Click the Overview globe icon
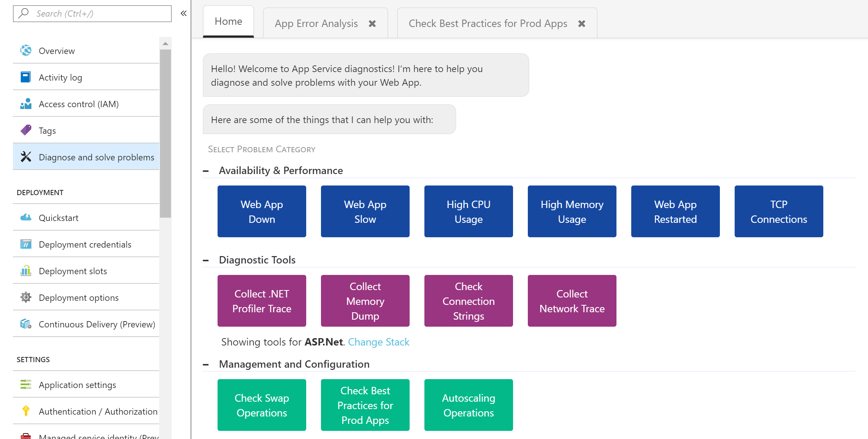 point(26,51)
